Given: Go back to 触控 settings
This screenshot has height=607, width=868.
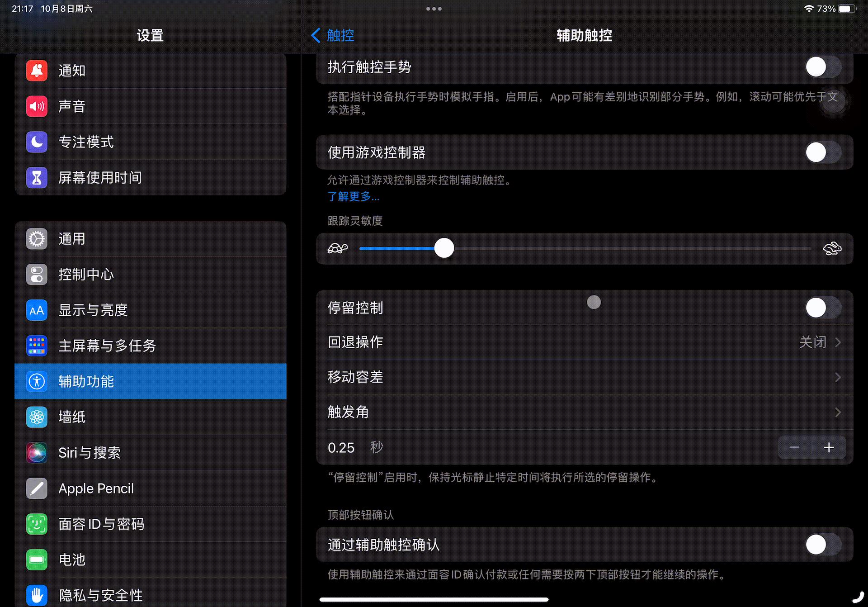Looking at the screenshot, I should click(333, 35).
